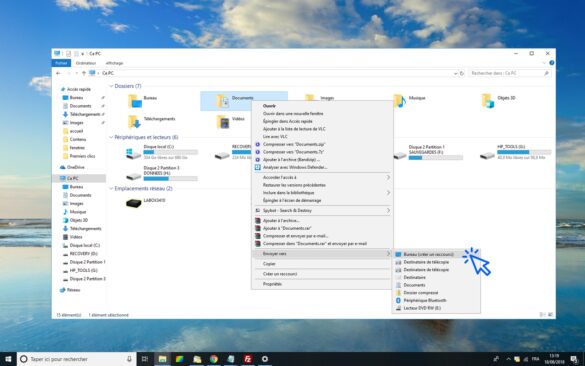Click the back navigation arrow
This screenshot has height=366, width=585.
[x=59, y=73]
